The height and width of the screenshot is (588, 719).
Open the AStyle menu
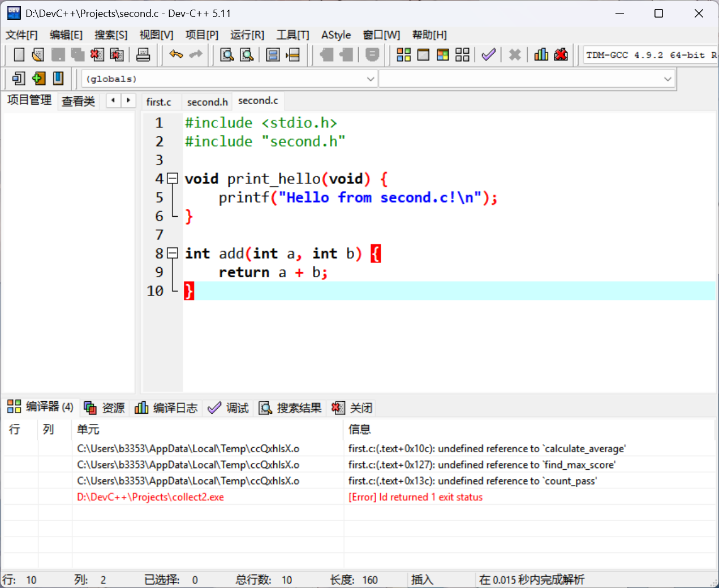click(336, 35)
